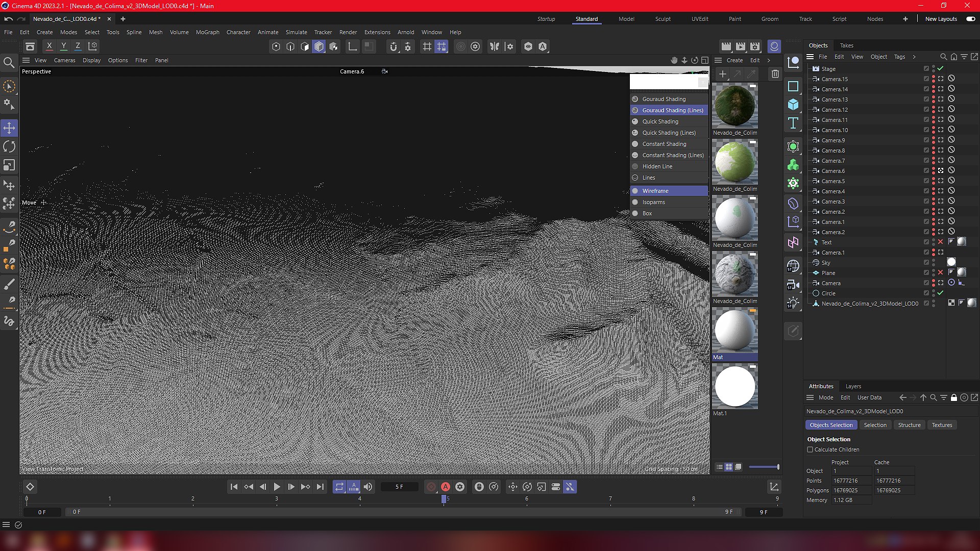Enable snapping magnet icon
The image size is (980, 551).
point(394,46)
